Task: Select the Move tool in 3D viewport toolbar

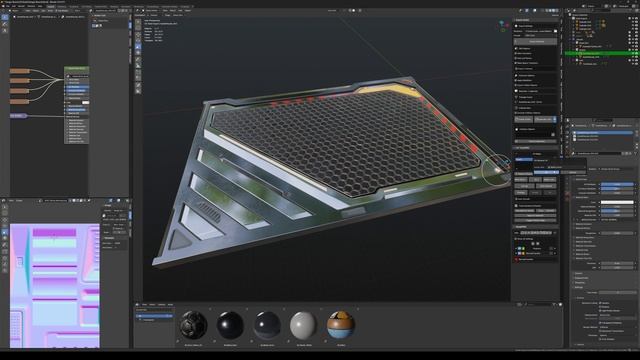Action: tap(138, 36)
